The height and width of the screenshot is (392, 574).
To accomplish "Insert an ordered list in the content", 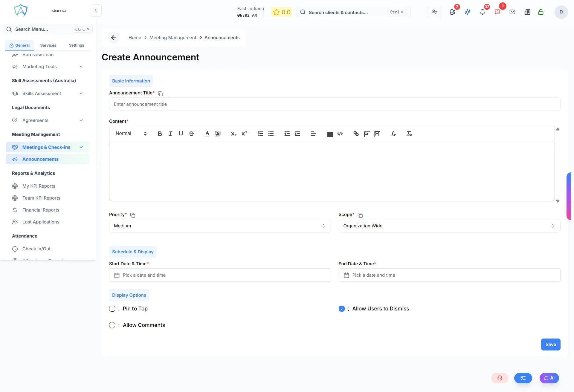I will tap(260, 134).
